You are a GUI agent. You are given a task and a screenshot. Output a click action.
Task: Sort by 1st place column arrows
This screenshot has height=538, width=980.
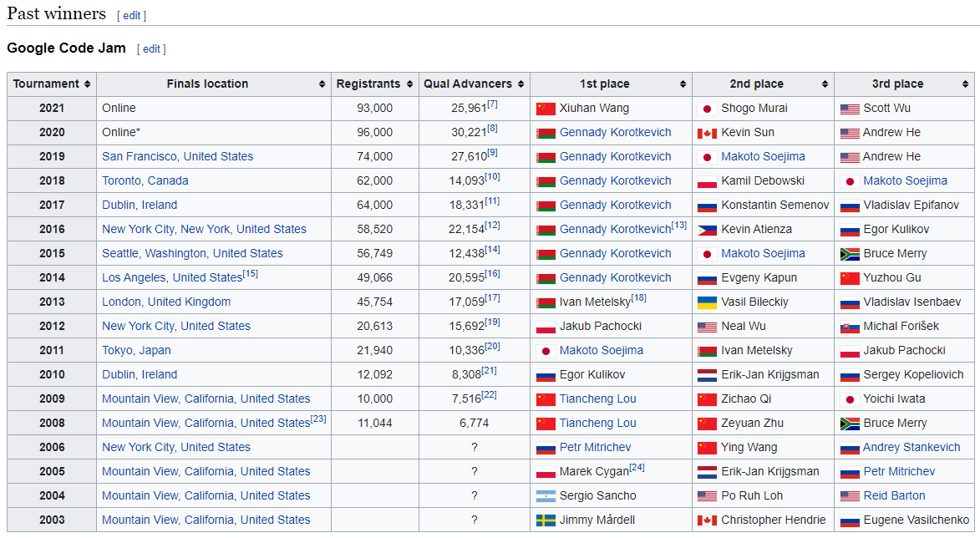[683, 84]
